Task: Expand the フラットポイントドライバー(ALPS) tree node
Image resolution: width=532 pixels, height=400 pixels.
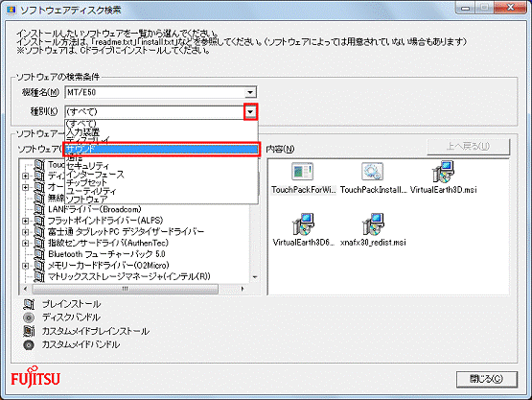Action: pyautogui.click(x=26, y=221)
